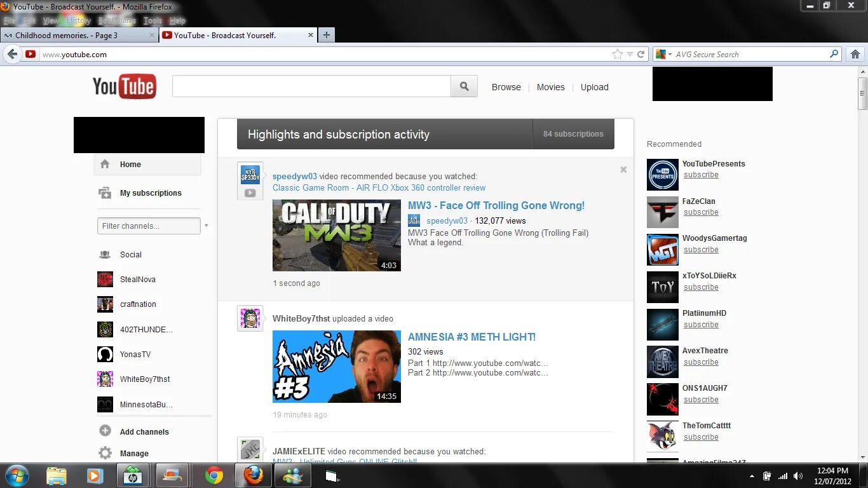868x488 pixels.
Task: Select the Social channel group
Action: (x=131, y=254)
